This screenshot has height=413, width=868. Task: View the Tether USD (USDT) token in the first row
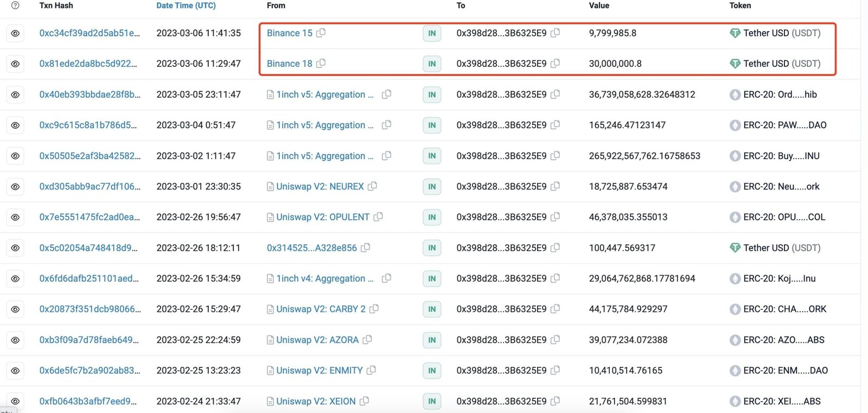781,33
